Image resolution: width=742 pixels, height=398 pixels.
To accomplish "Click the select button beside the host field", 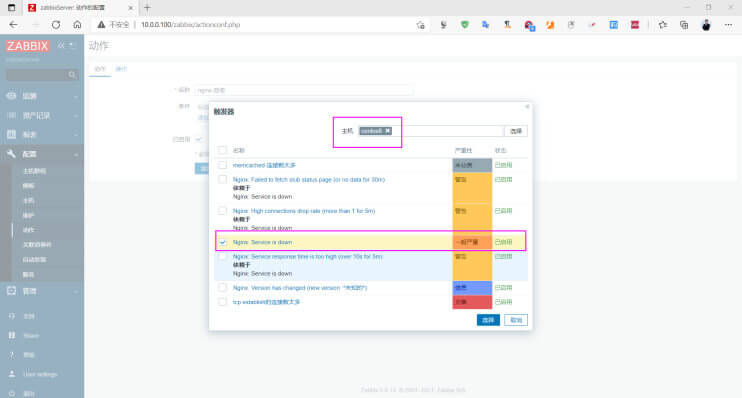I will click(516, 131).
